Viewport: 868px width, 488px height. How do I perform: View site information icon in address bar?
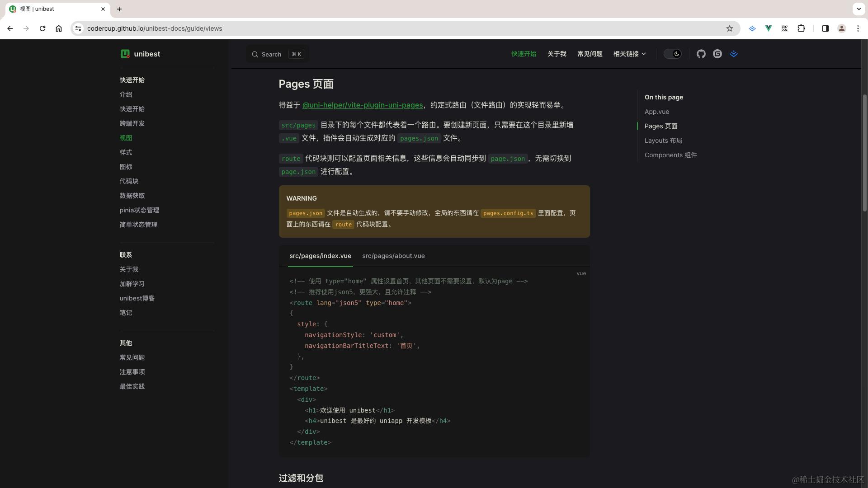pyautogui.click(x=78, y=28)
